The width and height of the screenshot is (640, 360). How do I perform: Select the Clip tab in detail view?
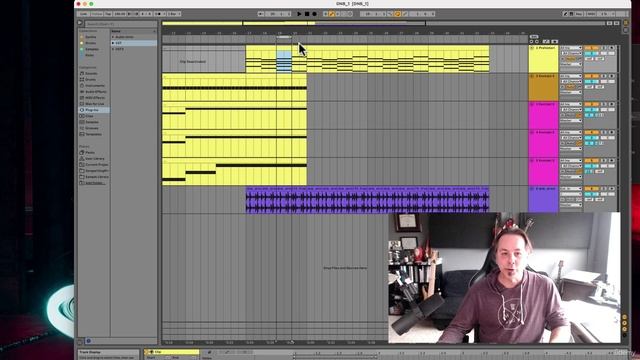tap(171, 352)
